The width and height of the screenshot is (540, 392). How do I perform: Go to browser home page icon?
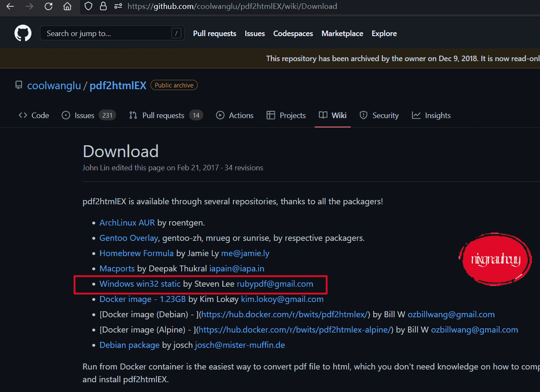coord(67,6)
